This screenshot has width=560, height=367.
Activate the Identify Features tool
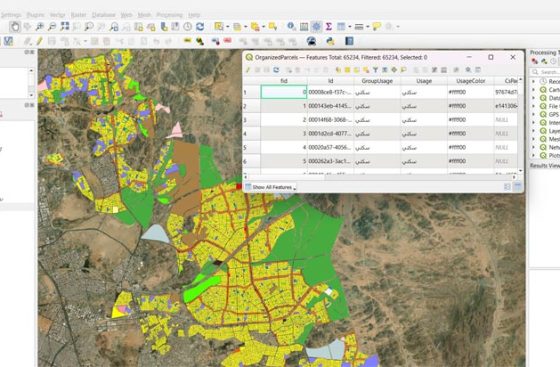pos(291,26)
